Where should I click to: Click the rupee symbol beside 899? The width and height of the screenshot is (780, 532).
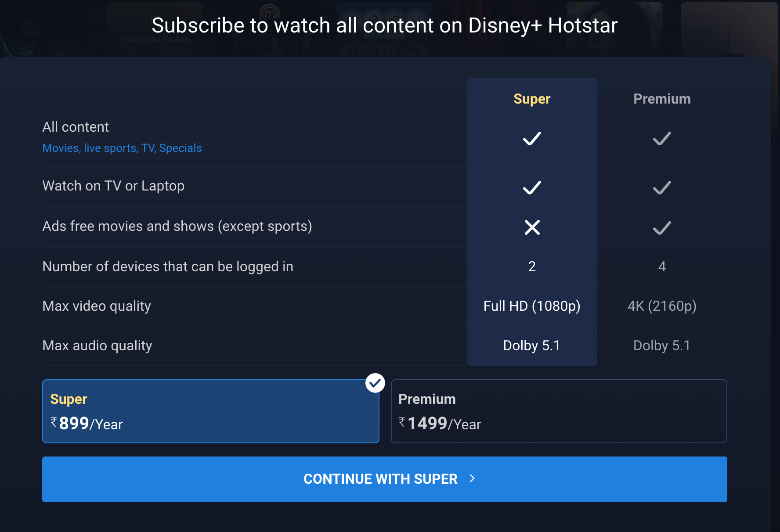tap(54, 422)
